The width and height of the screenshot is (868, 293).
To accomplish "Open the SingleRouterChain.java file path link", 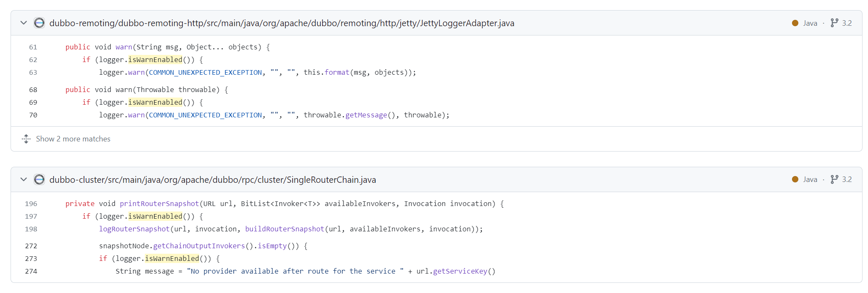I will click(x=212, y=180).
